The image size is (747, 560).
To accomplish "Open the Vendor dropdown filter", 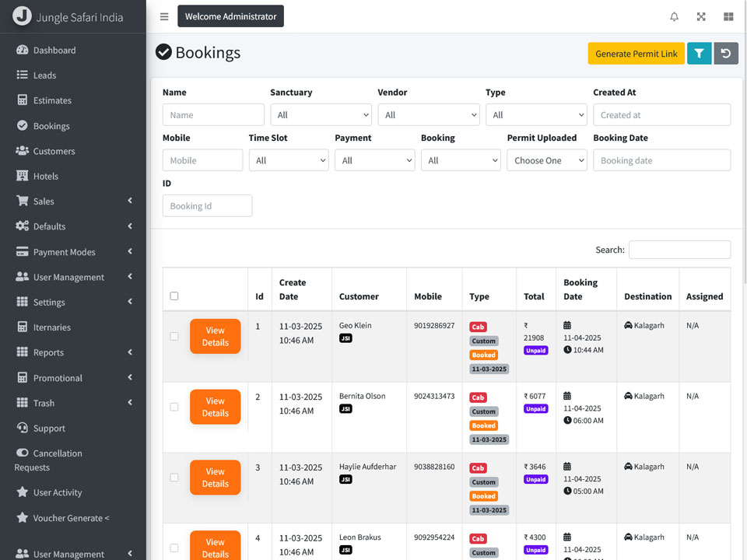I will click(x=429, y=115).
